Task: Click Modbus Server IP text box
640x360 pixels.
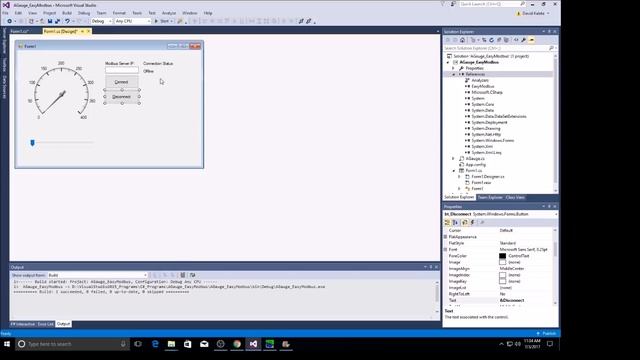Action: (122, 70)
